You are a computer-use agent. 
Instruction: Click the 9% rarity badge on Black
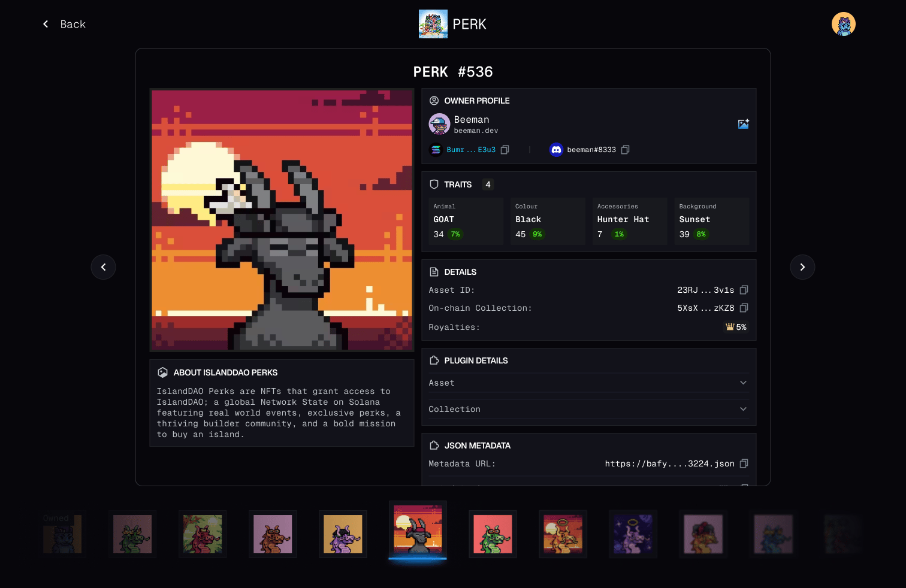tap(537, 234)
